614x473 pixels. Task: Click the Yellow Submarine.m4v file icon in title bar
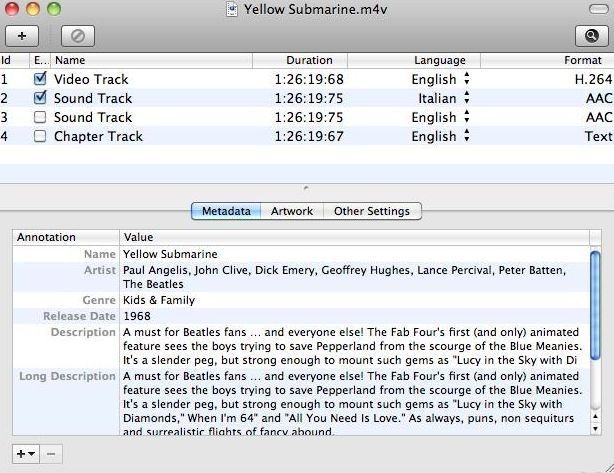233,9
